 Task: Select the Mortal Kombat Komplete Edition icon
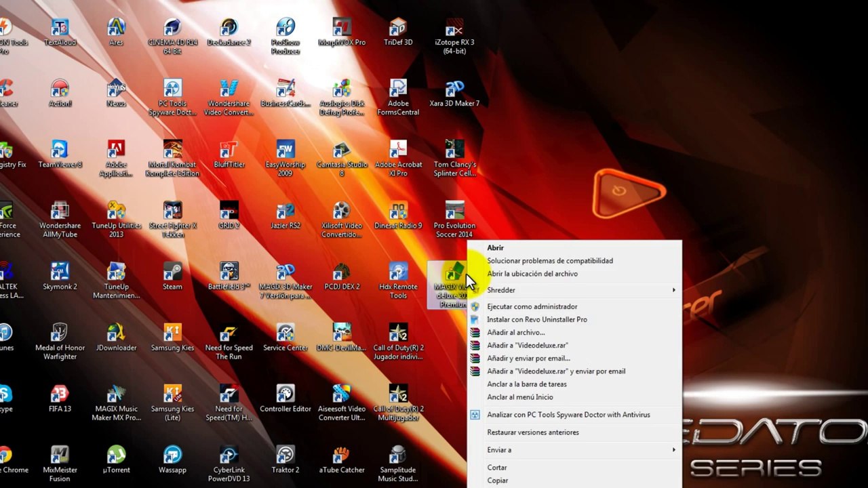[172, 159]
